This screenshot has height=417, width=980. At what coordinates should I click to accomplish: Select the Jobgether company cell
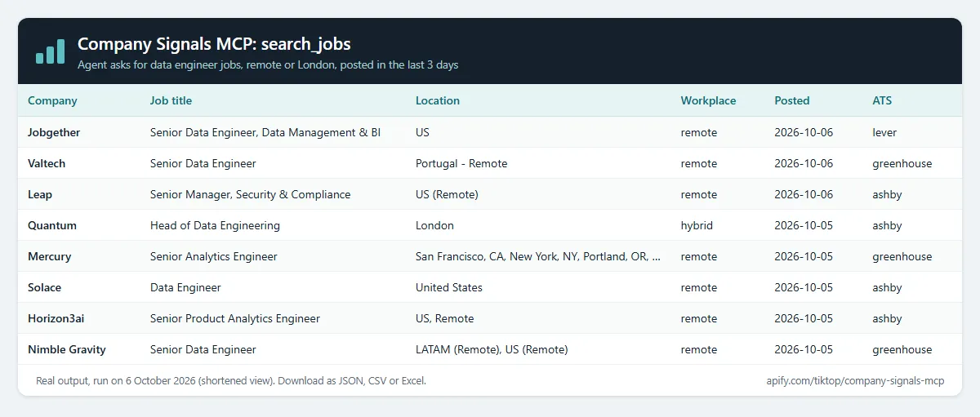(54, 132)
